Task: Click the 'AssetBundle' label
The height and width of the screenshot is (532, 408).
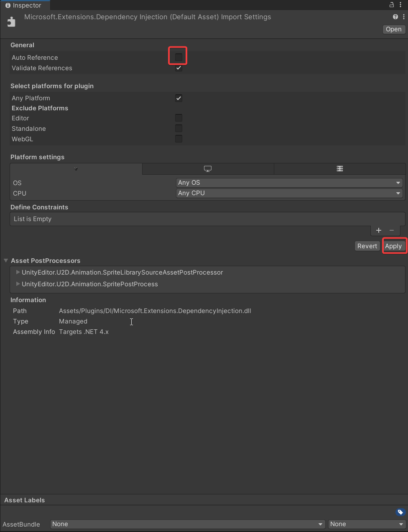Action: click(x=21, y=524)
